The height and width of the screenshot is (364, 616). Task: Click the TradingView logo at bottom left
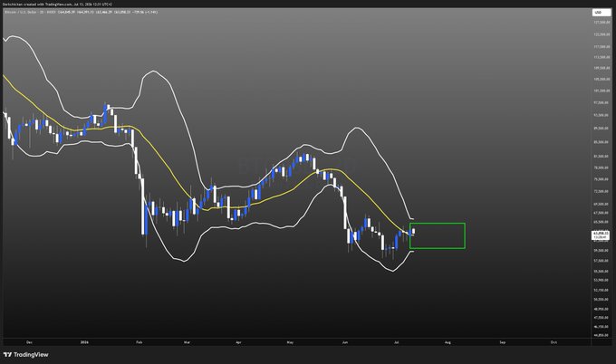pyautogui.click(x=26, y=355)
